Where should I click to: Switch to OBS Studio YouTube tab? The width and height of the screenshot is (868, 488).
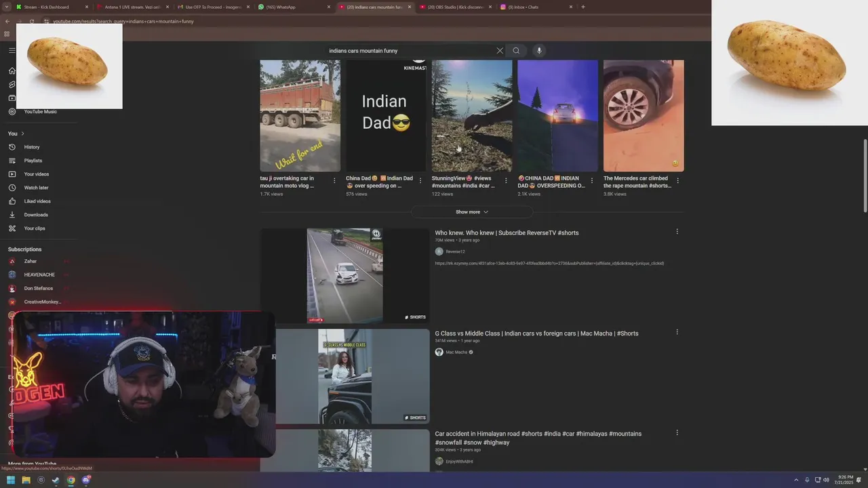point(456,7)
